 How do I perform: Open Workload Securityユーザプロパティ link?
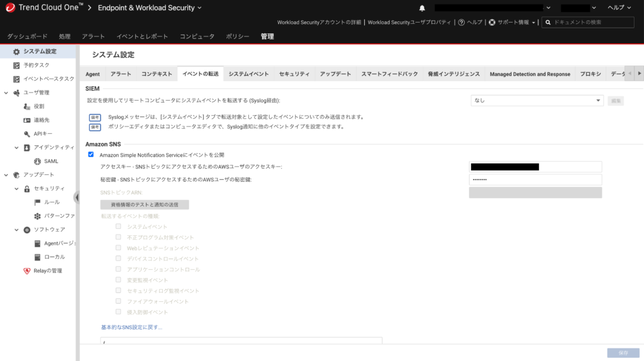tap(409, 22)
